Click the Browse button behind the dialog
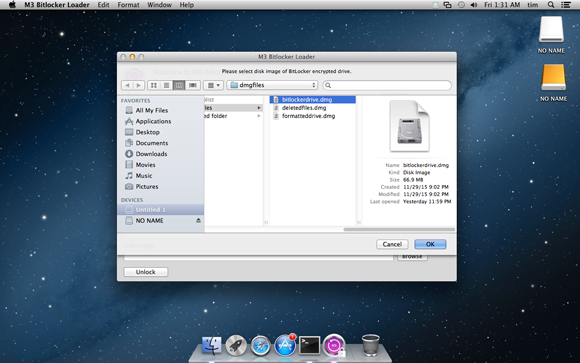Image resolution: width=580 pixels, height=363 pixels. 412,257
